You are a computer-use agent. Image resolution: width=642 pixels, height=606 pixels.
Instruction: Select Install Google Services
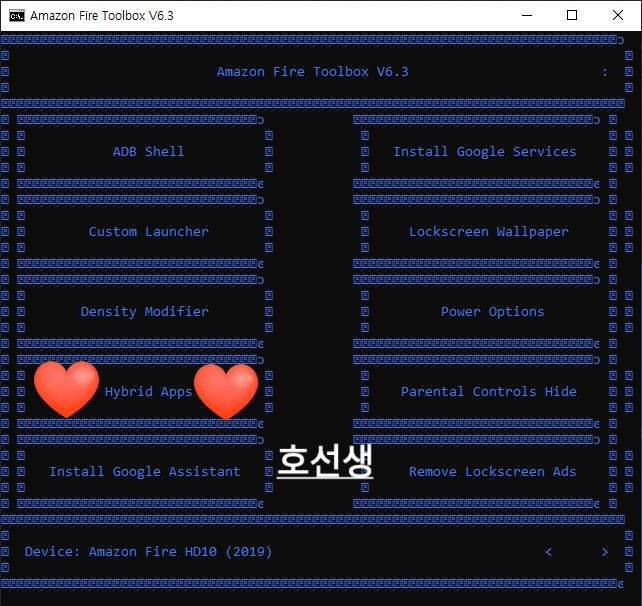[484, 152]
